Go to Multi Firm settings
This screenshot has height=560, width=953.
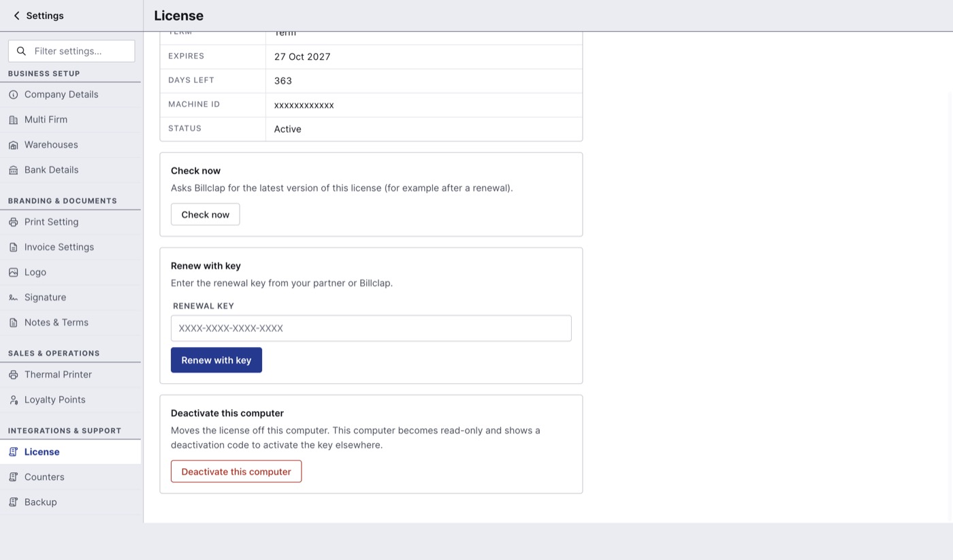(71, 120)
